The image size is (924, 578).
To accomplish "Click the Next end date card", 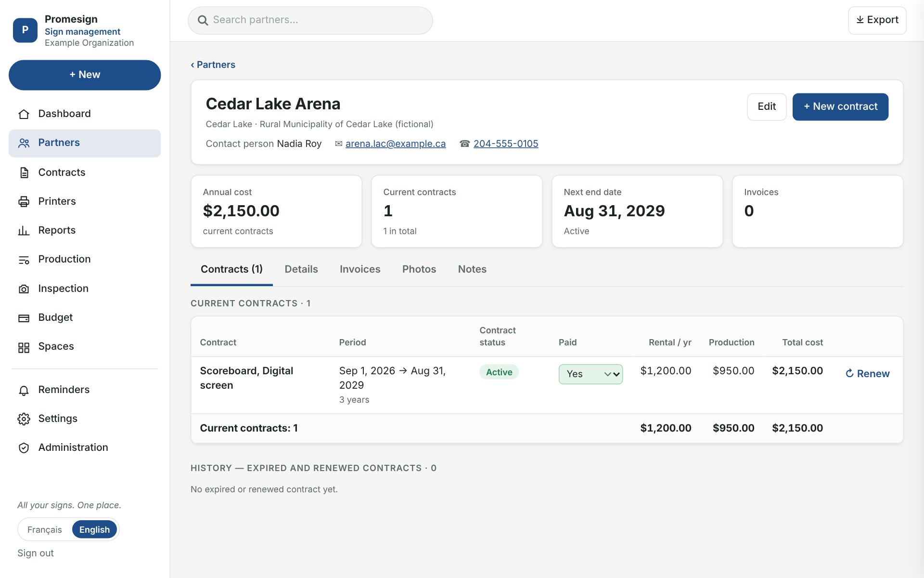I will tap(637, 211).
